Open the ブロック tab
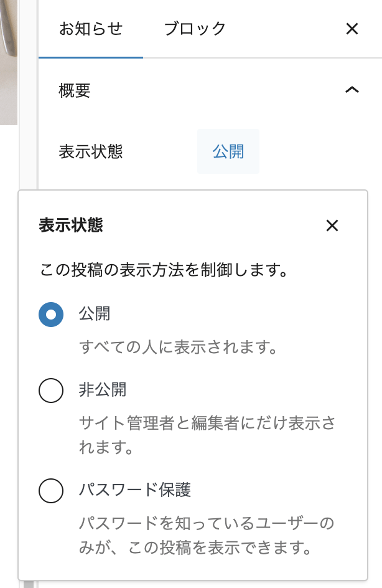Viewport: 382px width, 588px height. click(195, 29)
